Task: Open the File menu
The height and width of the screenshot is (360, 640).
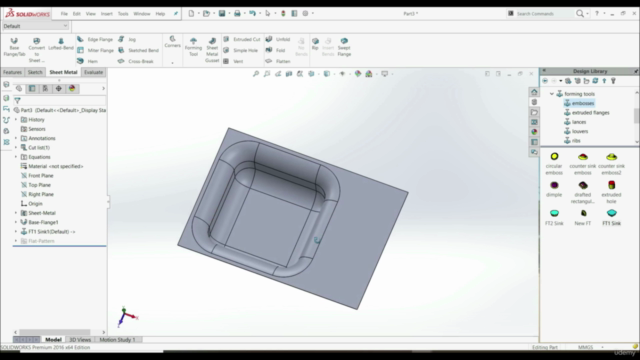Action: coord(64,13)
